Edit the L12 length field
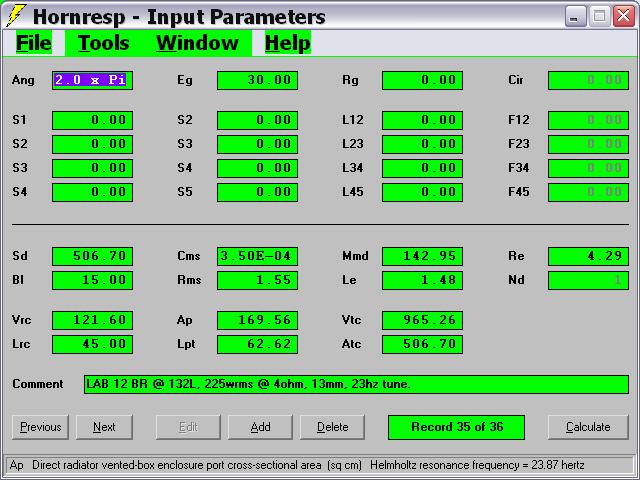640x480 pixels. click(422, 120)
